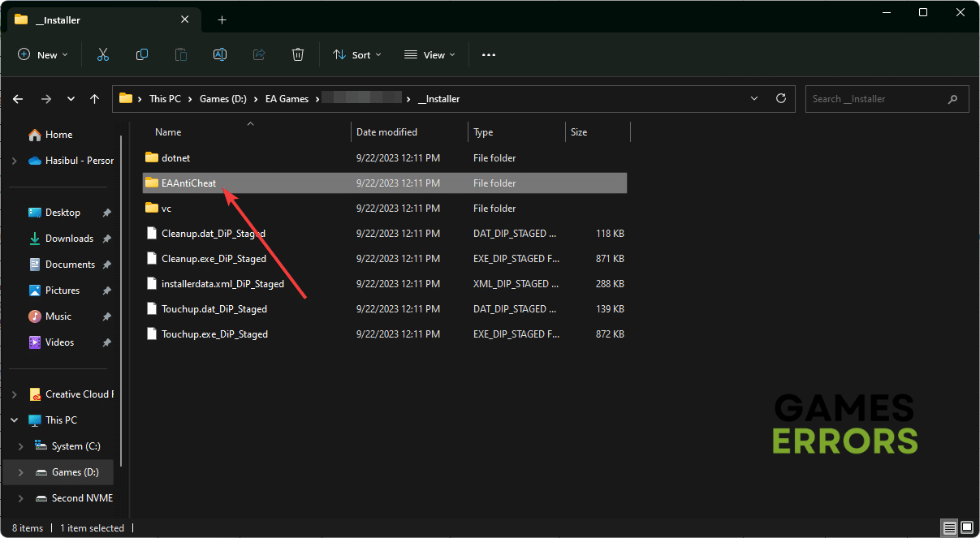Click the Cut scissors icon
The width and height of the screenshot is (980, 538).
(103, 54)
